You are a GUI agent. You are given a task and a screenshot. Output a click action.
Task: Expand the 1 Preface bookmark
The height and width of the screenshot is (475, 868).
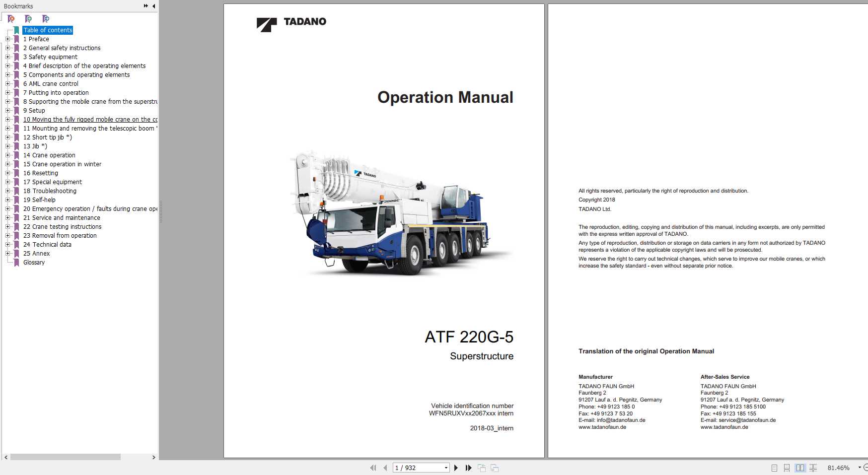[7, 39]
